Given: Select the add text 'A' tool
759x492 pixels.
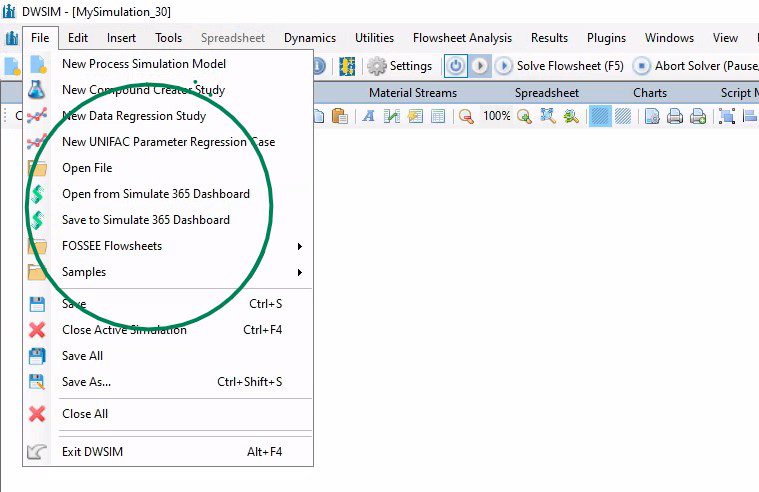Looking at the screenshot, I should click(x=368, y=116).
